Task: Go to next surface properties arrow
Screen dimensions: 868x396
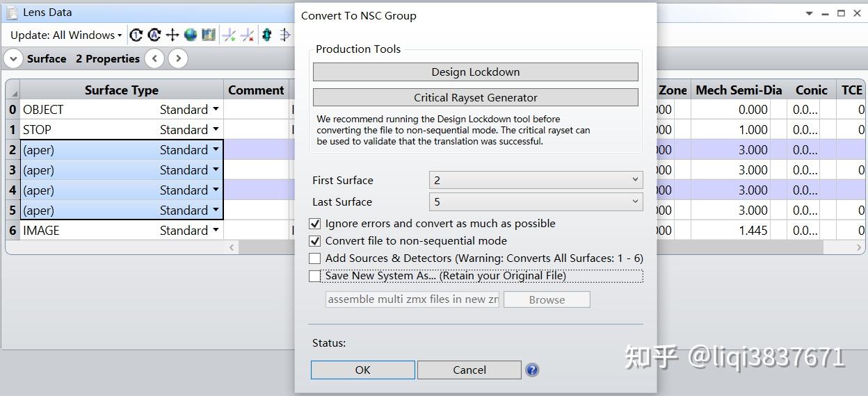Action: coord(178,58)
